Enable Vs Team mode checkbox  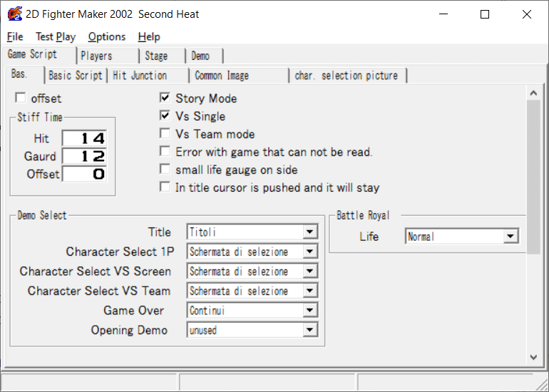point(165,133)
